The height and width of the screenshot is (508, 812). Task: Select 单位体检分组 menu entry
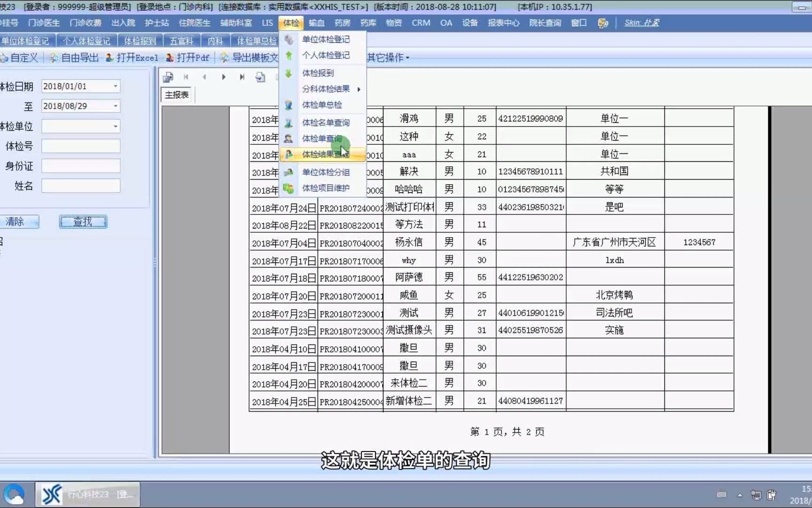[x=326, y=172]
